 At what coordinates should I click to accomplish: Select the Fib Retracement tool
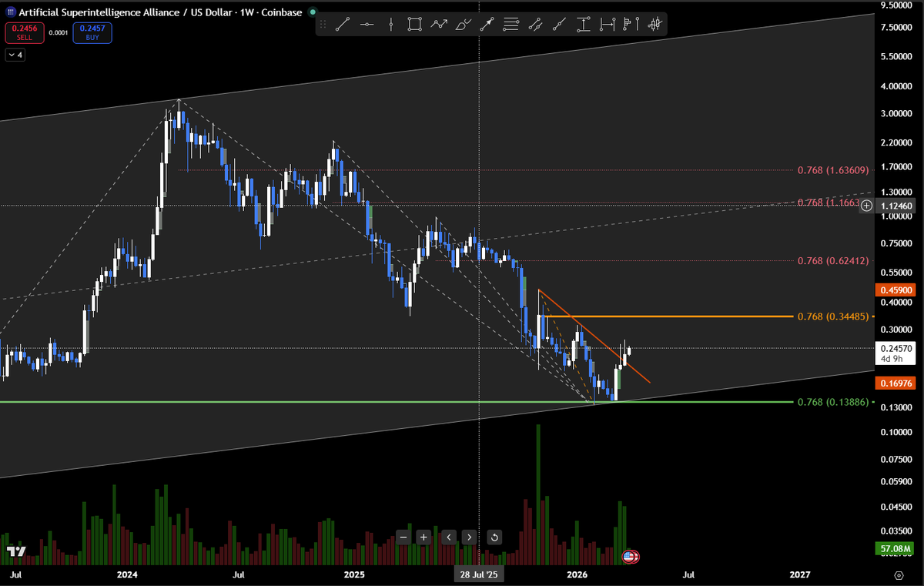pos(511,25)
